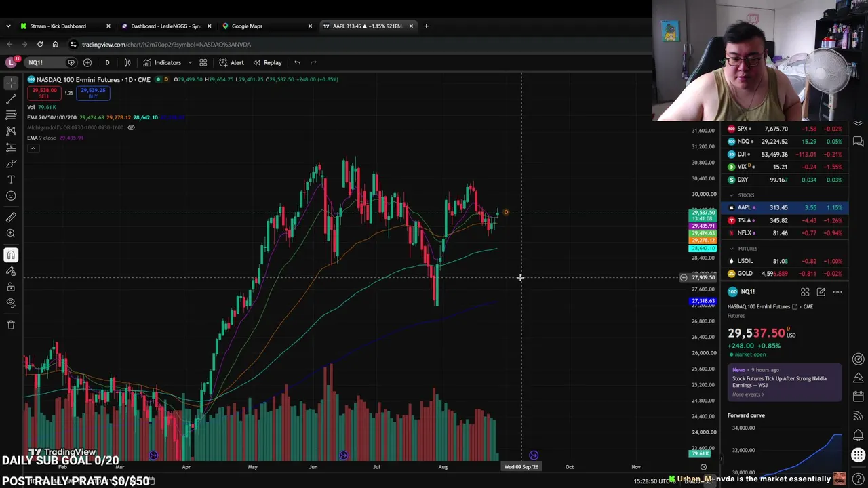Viewport: 868px width, 488px height.
Task: Switch to the Google Maps tab
Action: (267, 26)
